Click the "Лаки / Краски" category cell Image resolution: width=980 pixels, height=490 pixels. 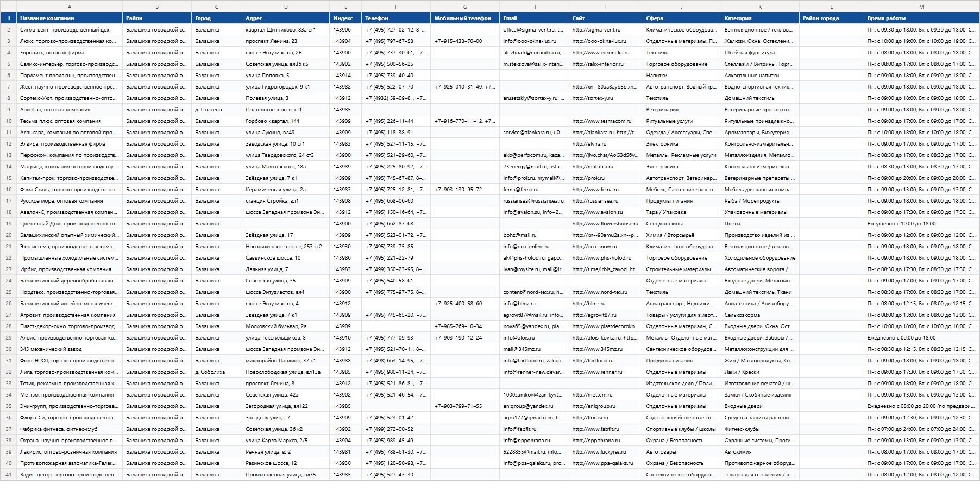[x=760, y=372]
